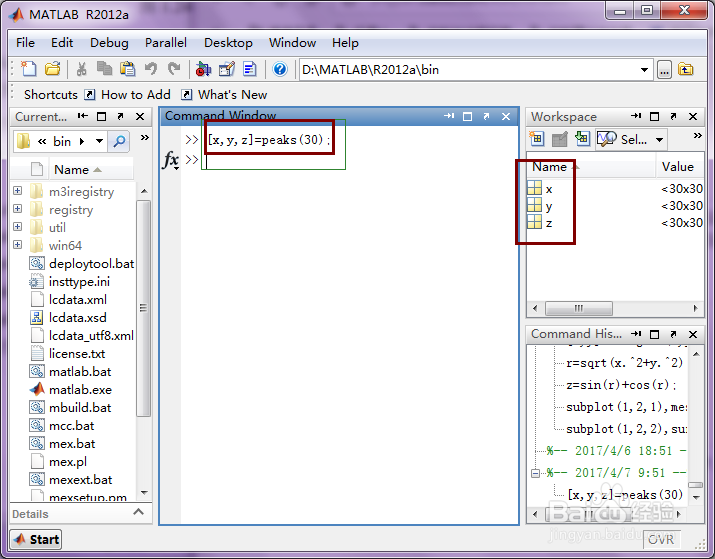Open the File menu
The width and height of the screenshot is (715, 559).
25,43
